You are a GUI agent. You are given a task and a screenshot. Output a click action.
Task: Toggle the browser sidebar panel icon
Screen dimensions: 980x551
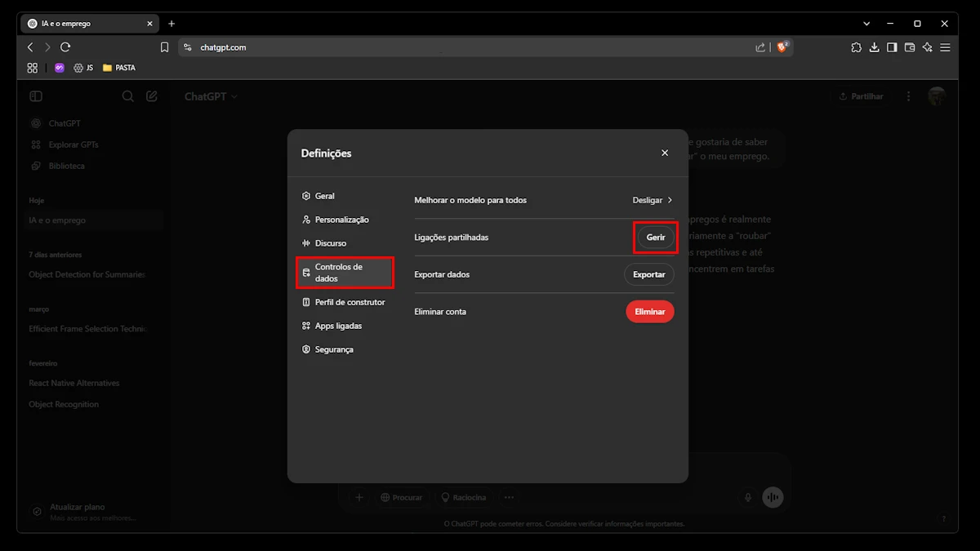click(x=892, y=47)
